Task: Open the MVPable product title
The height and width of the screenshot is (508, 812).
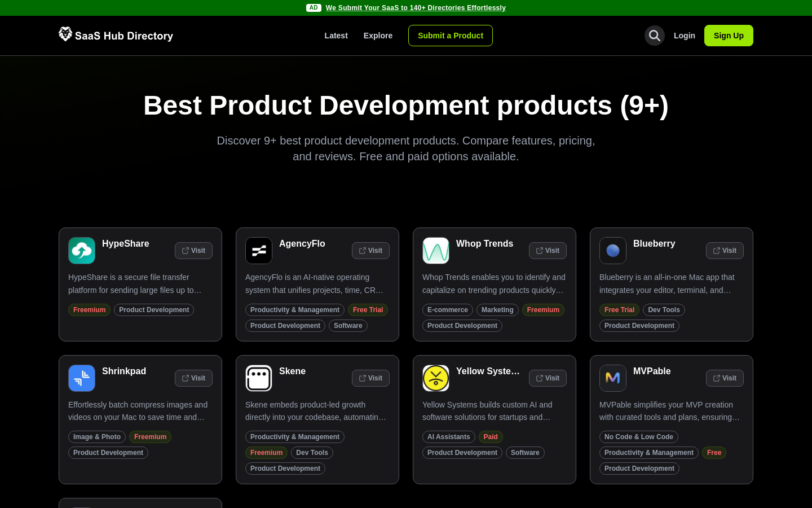Action: coord(652,371)
